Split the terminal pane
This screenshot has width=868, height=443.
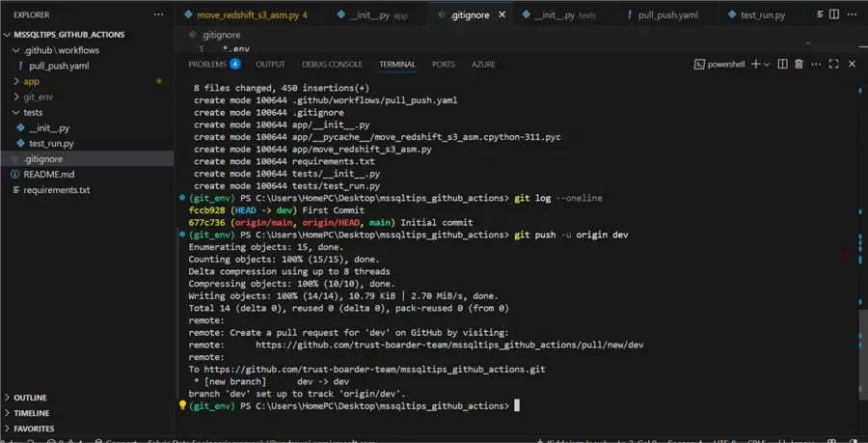coord(782,65)
